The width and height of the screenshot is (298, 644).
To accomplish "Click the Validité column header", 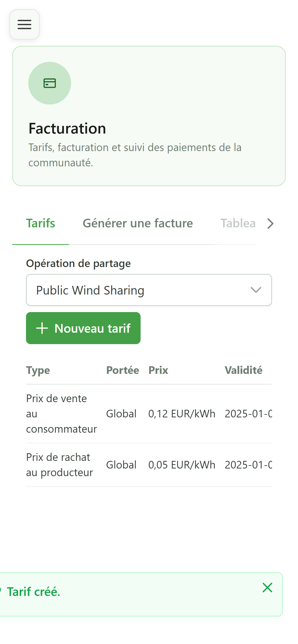I will pyautogui.click(x=243, y=370).
